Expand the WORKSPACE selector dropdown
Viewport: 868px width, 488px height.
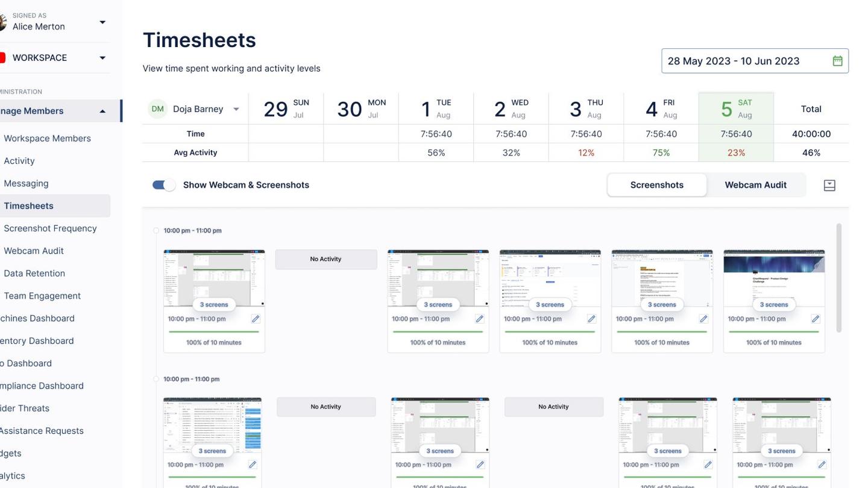coord(102,58)
